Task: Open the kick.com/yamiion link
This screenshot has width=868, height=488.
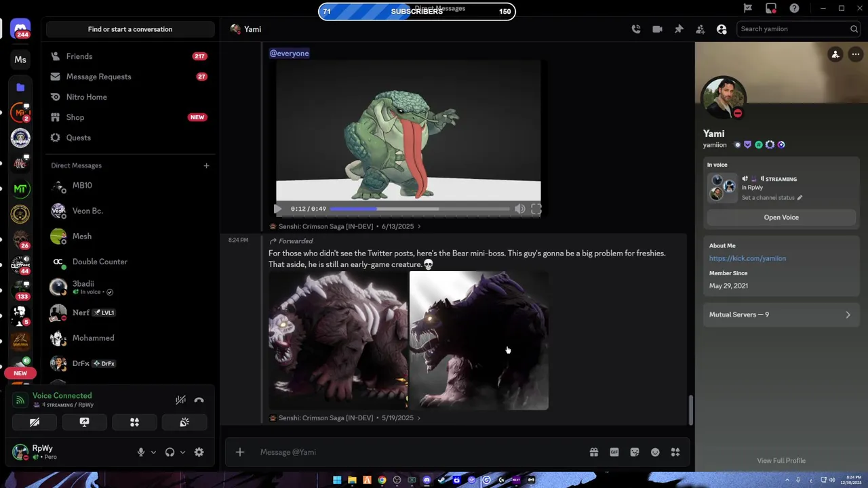Action: point(747,258)
